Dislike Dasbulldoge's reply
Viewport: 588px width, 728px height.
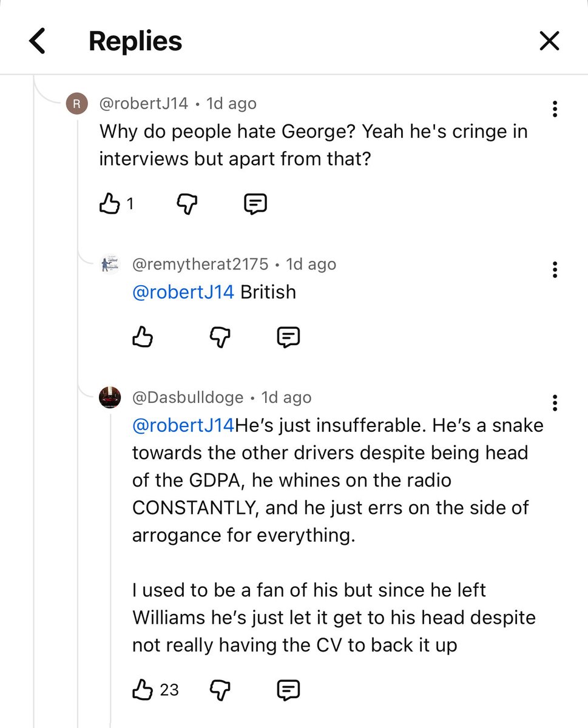point(220,690)
